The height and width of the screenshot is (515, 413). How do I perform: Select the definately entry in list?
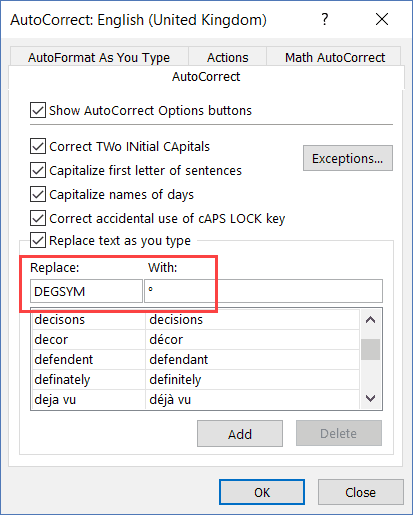point(196,379)
